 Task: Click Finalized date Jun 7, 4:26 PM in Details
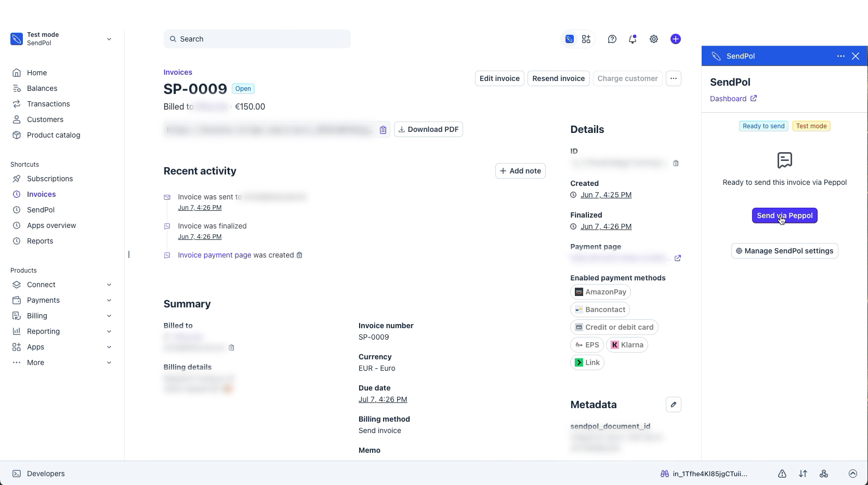click(606, 226)
